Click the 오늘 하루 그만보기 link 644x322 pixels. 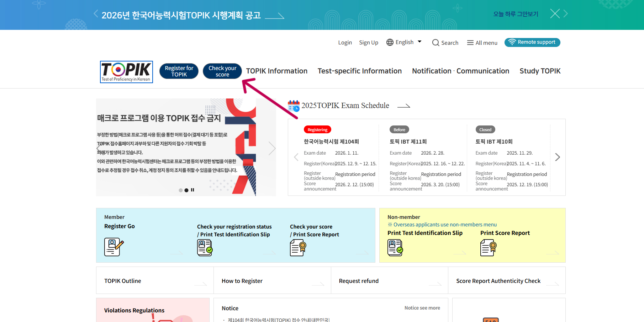tap(516, 14)
